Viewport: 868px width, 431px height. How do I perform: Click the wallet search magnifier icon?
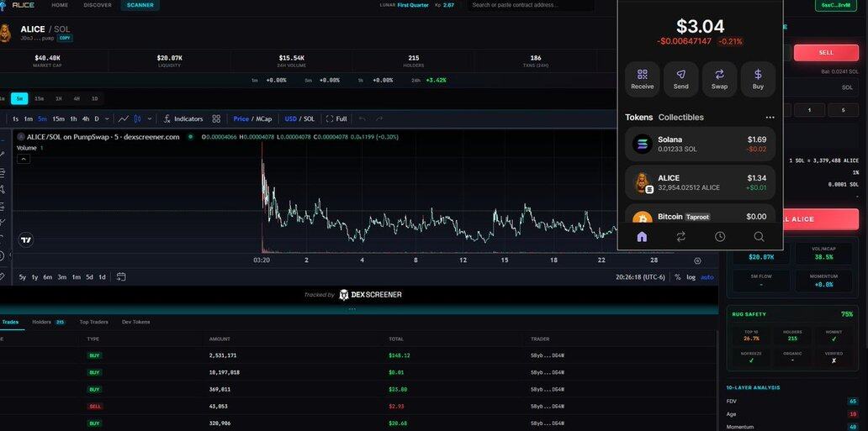click(759, 237)
